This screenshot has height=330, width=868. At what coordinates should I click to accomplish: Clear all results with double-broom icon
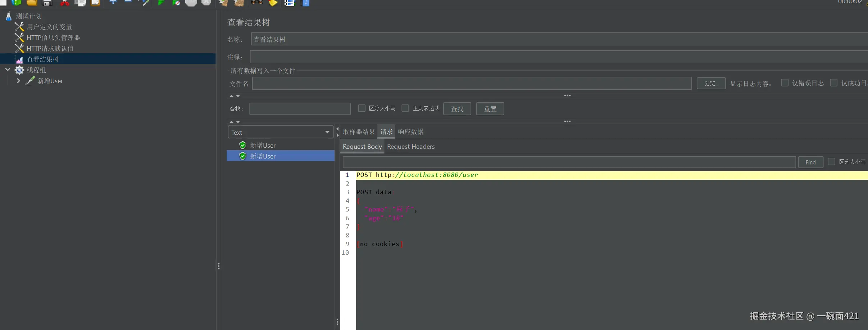point(239,3)
